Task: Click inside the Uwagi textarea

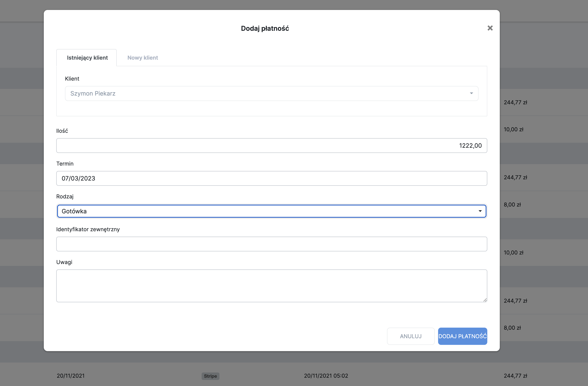Action: (x=271, y=286)
